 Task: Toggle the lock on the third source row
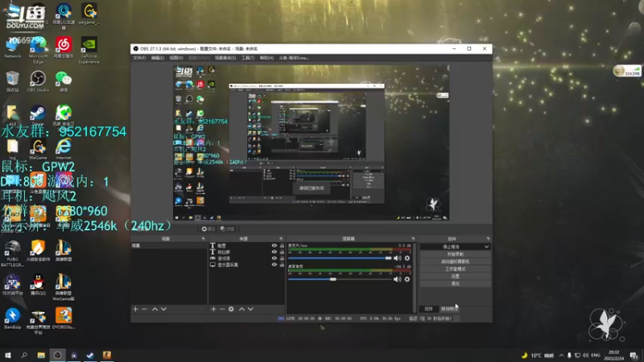[x=282, y=258]
